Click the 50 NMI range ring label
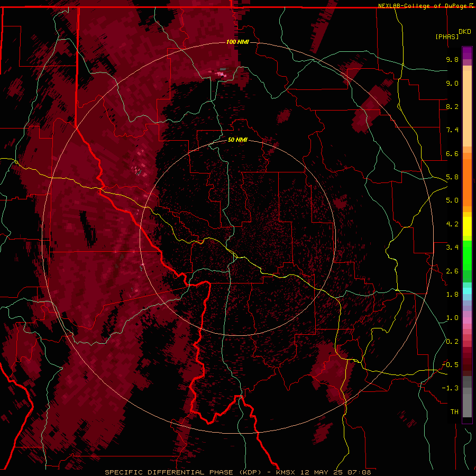This screenshot has width=476, height=476. click(237, 140)
